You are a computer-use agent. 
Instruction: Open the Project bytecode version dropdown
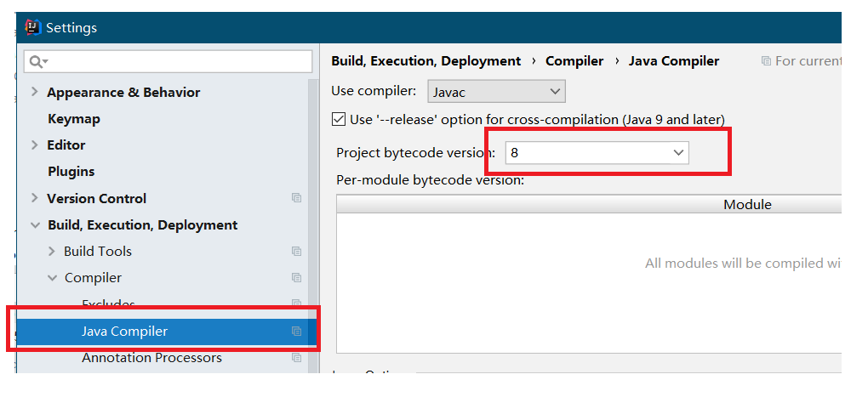597,153
